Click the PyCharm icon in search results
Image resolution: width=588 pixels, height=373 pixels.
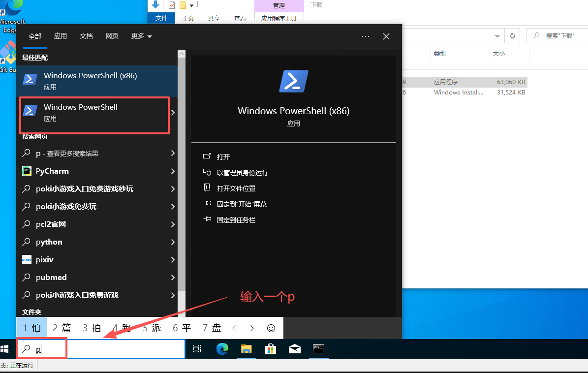point(27,171)
